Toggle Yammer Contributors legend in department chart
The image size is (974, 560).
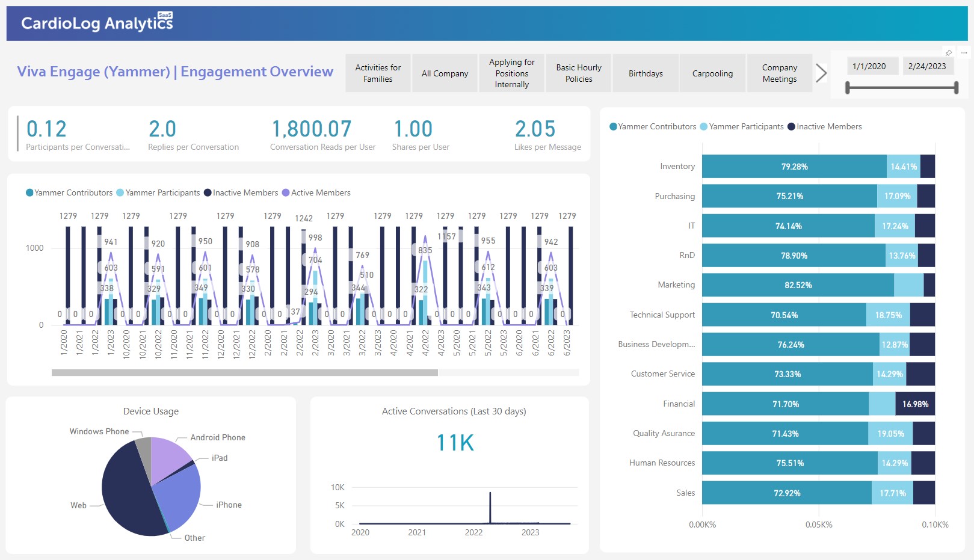(653, 126)
